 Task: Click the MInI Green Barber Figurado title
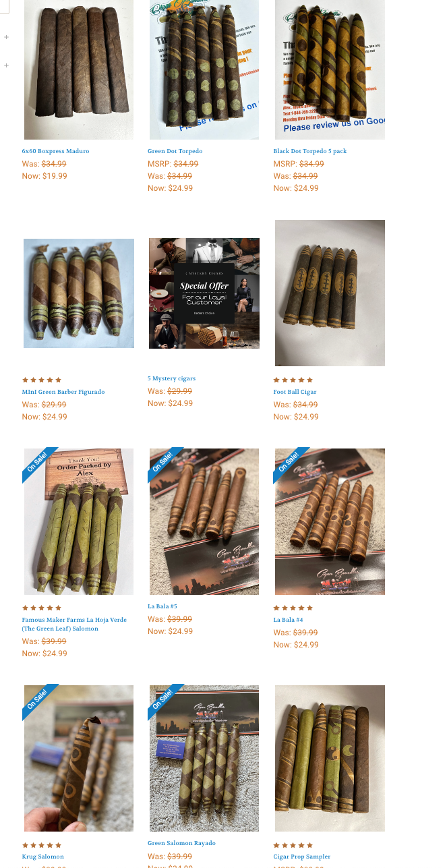pos(63,392)
